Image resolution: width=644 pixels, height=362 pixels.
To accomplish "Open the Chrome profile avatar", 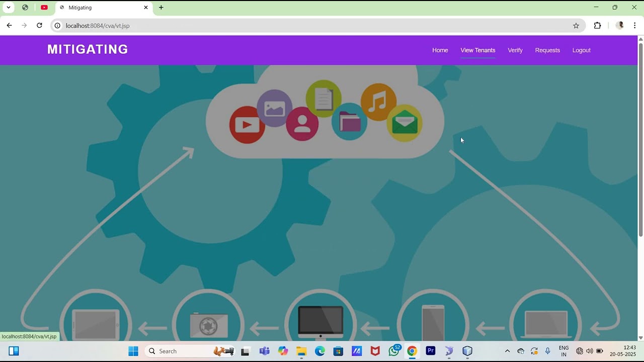I will tap(620, 26).
